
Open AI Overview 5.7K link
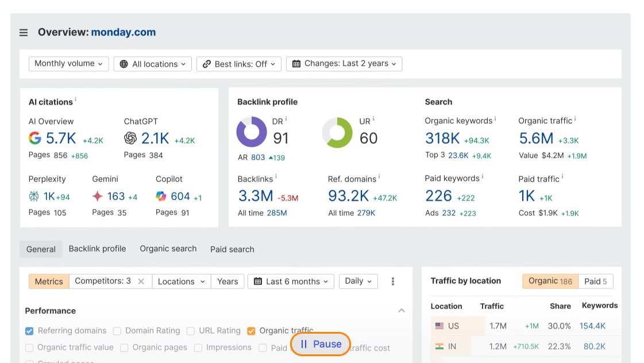[61, 139]
